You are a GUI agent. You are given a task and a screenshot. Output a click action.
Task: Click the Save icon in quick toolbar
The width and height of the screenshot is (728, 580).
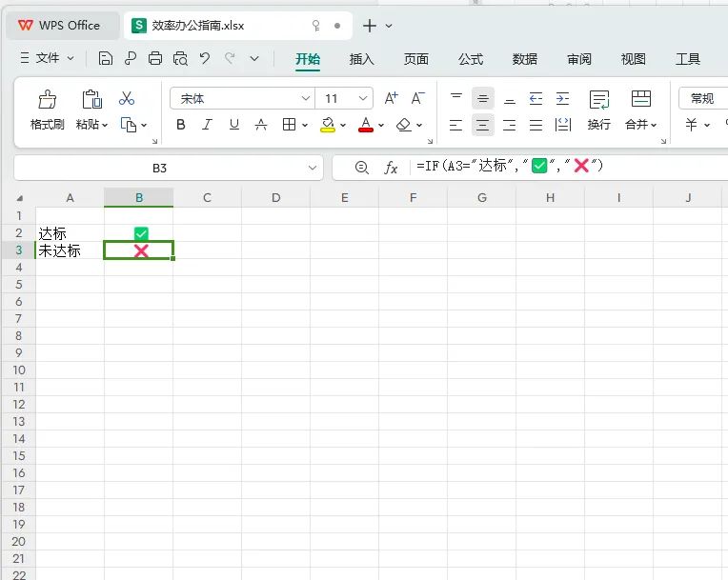[106, 58]
